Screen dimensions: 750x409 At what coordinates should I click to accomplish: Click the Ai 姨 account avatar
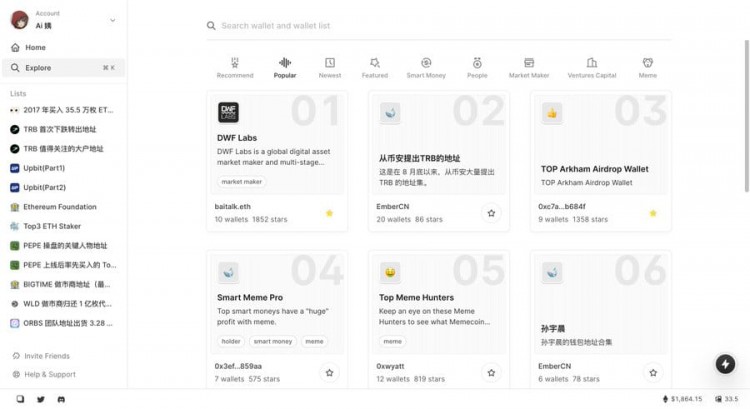coord(20,20)
